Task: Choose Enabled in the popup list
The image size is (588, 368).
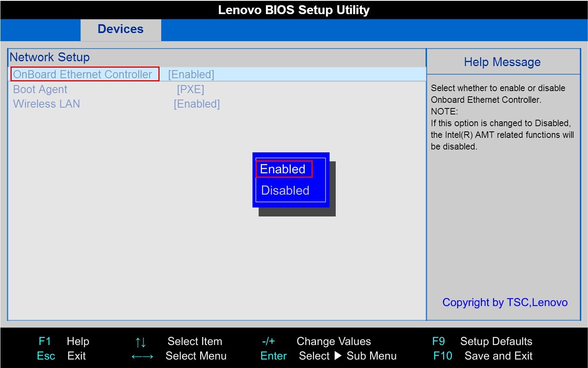Action: coord(283,169)
